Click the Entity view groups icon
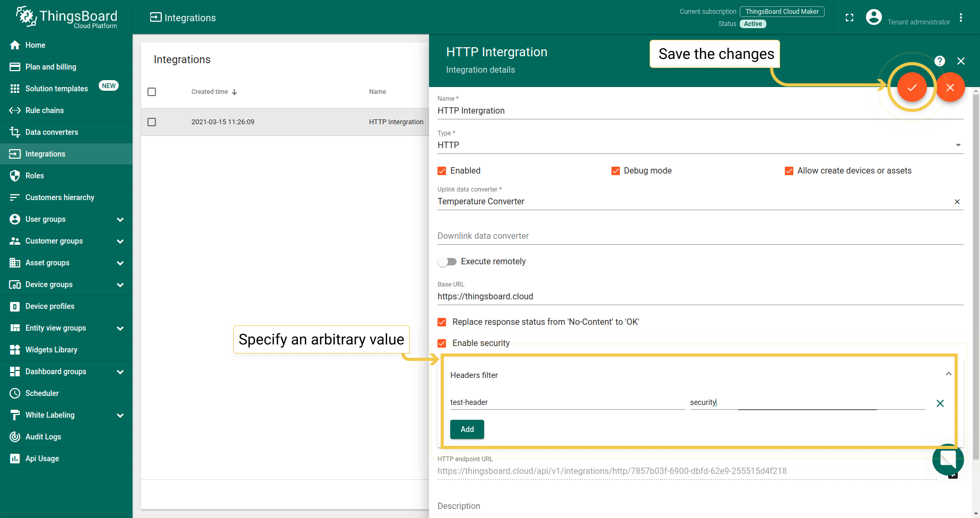Image resolution: width=980 pixels, height=518 pixels. 15,328
